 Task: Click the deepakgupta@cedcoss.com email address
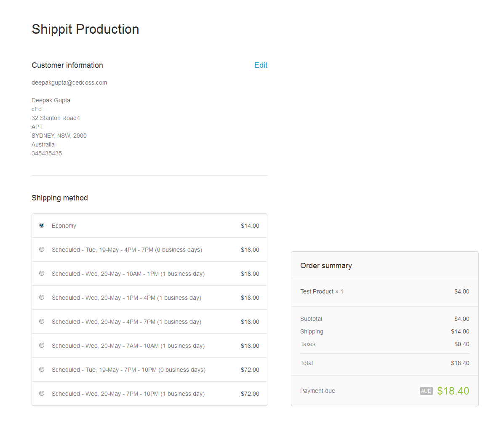click(x=69, y=83)
